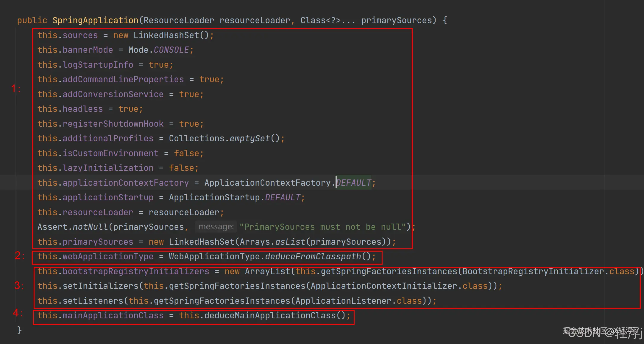
Task: Click the SpringApplication constructor name
Action: 95,20
